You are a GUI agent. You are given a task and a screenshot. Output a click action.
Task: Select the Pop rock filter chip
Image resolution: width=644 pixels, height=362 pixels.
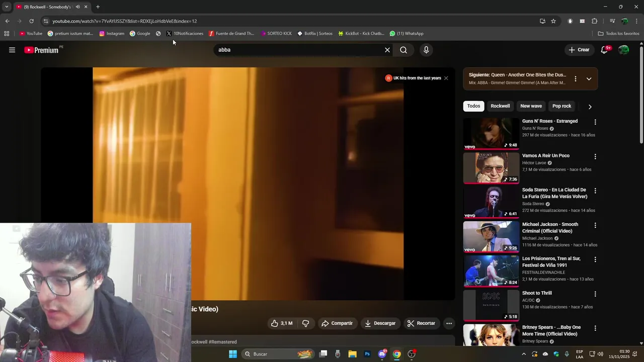(561, 106)
